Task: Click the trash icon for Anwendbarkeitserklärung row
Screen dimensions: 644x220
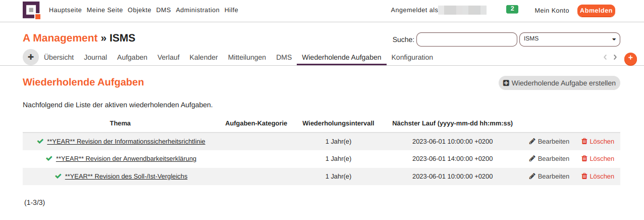Action: [x=584, y=159]
